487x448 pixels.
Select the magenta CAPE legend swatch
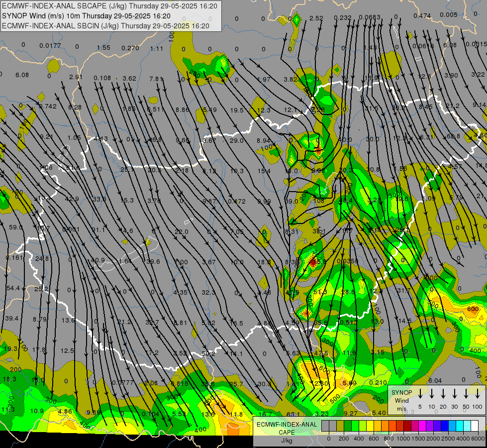pos(422,426)
